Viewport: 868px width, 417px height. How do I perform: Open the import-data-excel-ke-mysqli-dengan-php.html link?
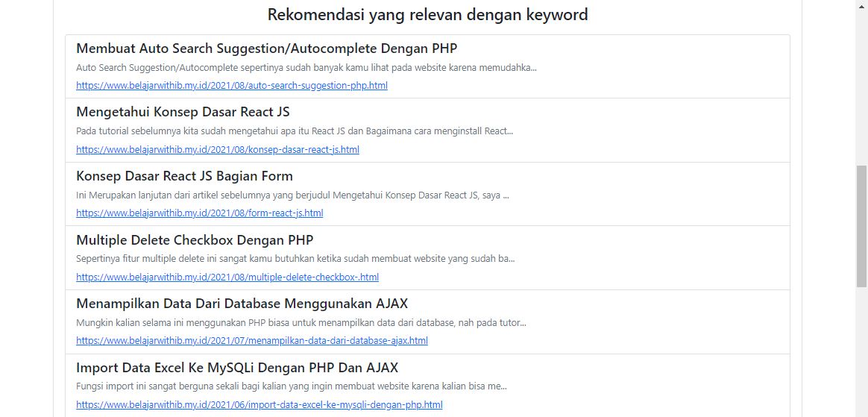click(259, 405)
